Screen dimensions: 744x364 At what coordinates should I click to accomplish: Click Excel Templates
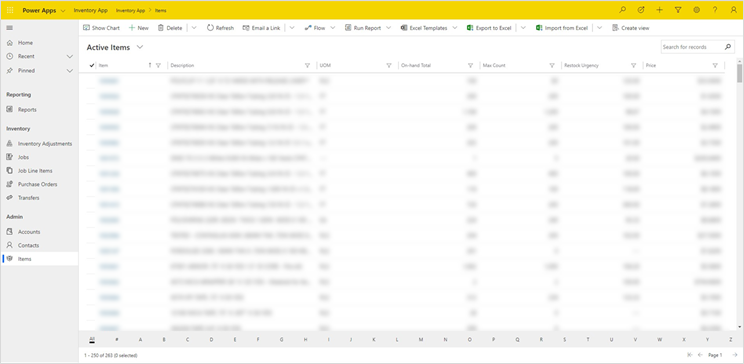tap(424, 28)
